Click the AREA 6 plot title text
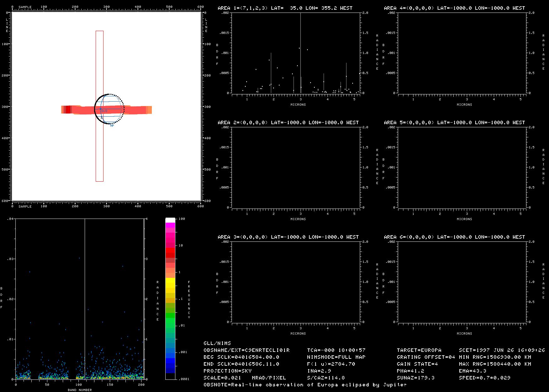 click(454, 237)
